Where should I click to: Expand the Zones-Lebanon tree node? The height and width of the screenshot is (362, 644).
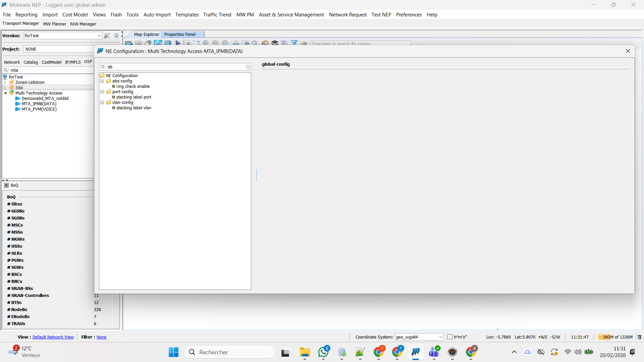5,82
